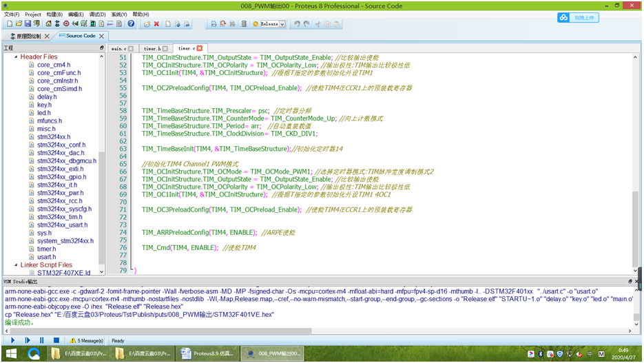Open the 帮助(H) help menu
The height and width of the screenshot is (363, 644).
pyautogui.click(x=141, y=14)
